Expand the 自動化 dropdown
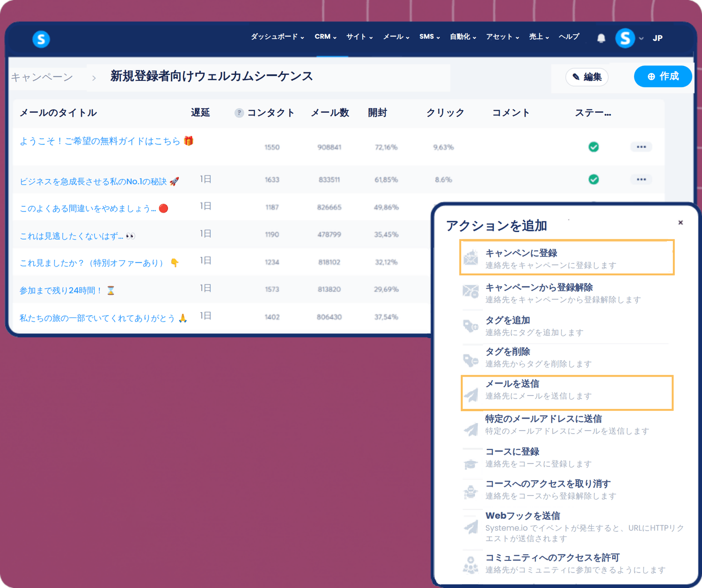Image resolution: width=702 pixels, height=588 pixels. click(x=463, y=37)
